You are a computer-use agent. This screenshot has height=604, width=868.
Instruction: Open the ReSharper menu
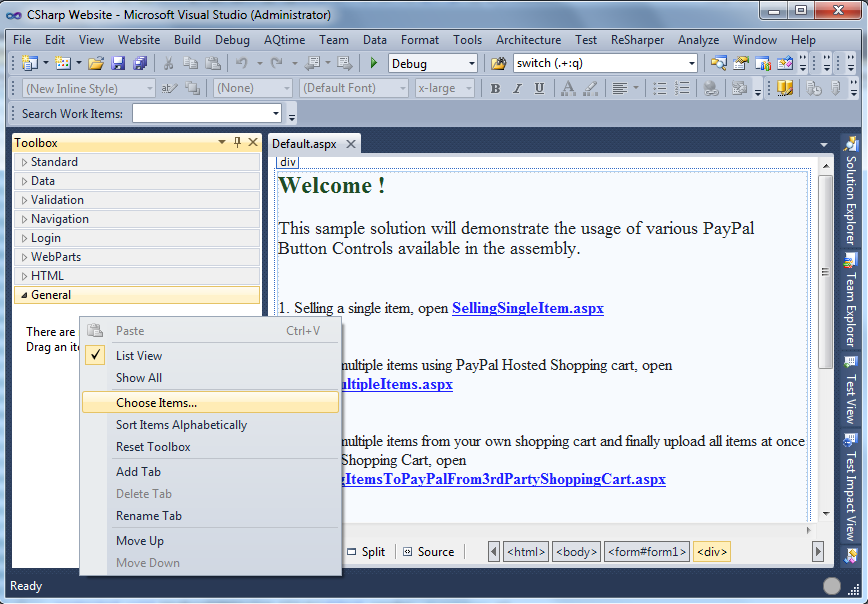(637, 40)
